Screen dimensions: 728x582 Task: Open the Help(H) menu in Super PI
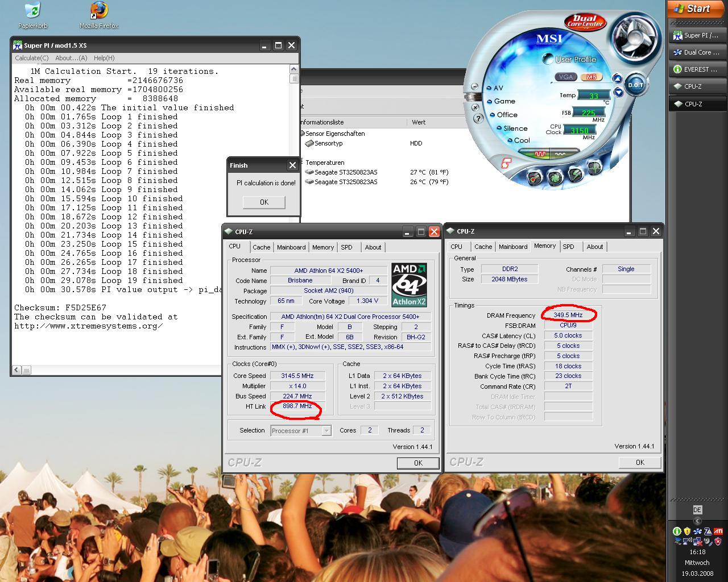click(104, 58)
